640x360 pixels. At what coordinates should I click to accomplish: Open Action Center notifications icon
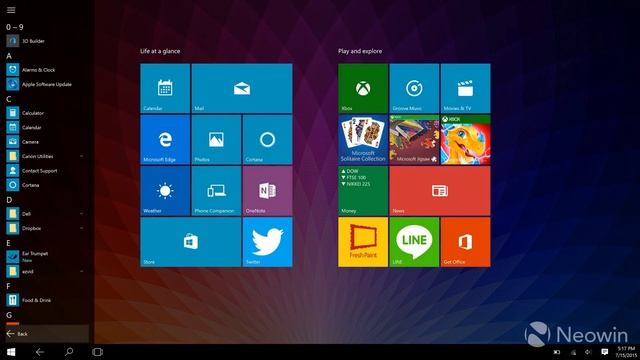pyautogui.click(x=604, y=352)
